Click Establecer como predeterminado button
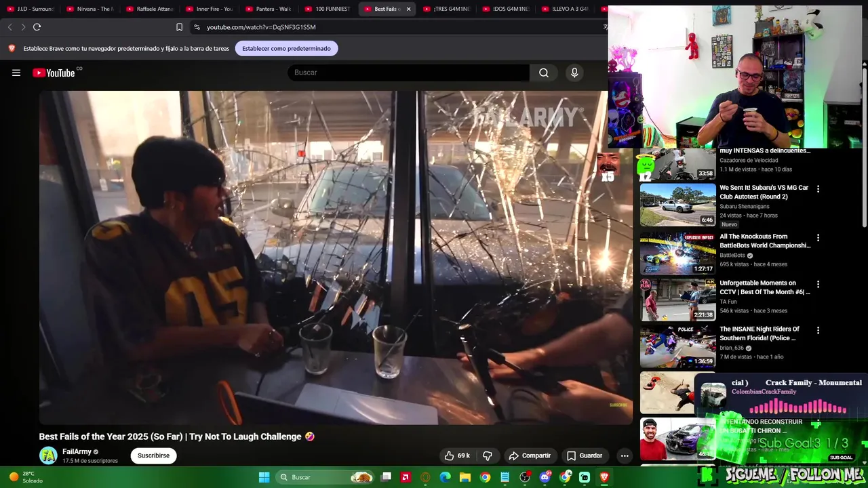This screenshot has width=868, height=488. [286, 48]
